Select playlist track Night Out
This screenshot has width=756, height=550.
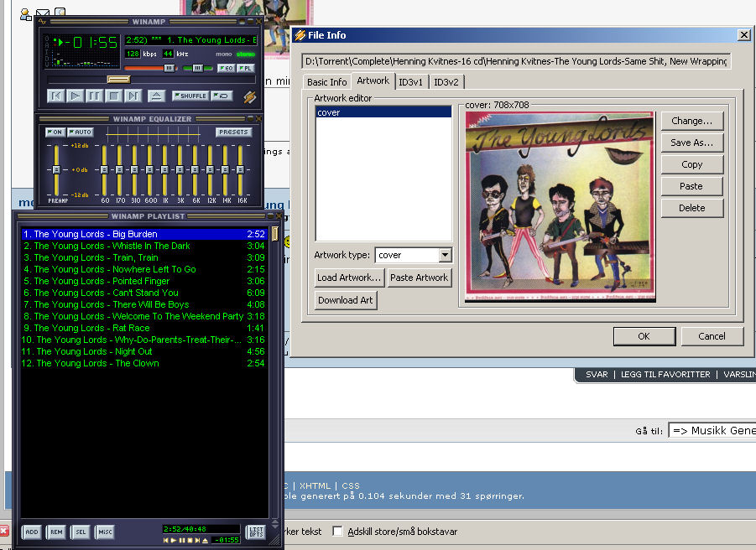(x=144, y=351)
